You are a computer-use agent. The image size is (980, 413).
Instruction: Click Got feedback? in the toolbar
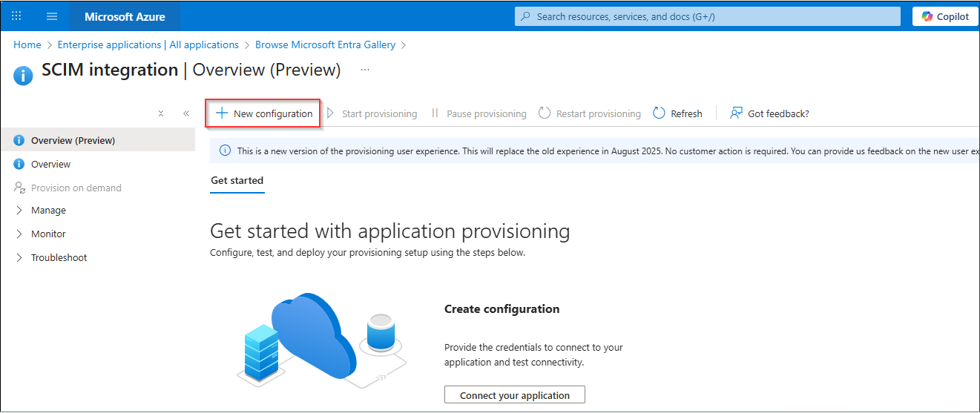769,113
